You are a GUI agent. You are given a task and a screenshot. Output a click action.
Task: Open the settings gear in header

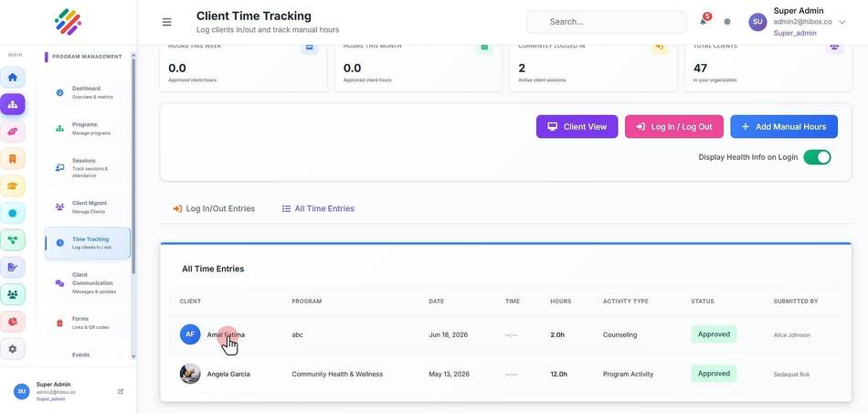[x=727, y=22]
